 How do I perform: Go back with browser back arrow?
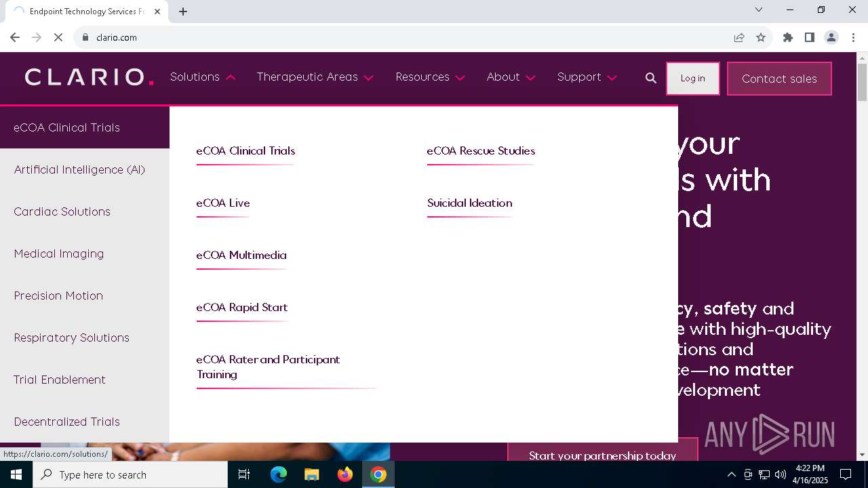tap(15, 37)
